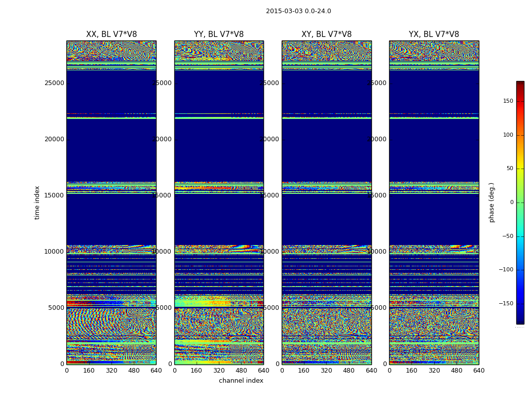Click the "channel index" x-axis label
The image size is (532, 405).
pyautogui.click(x=241, y=381)
